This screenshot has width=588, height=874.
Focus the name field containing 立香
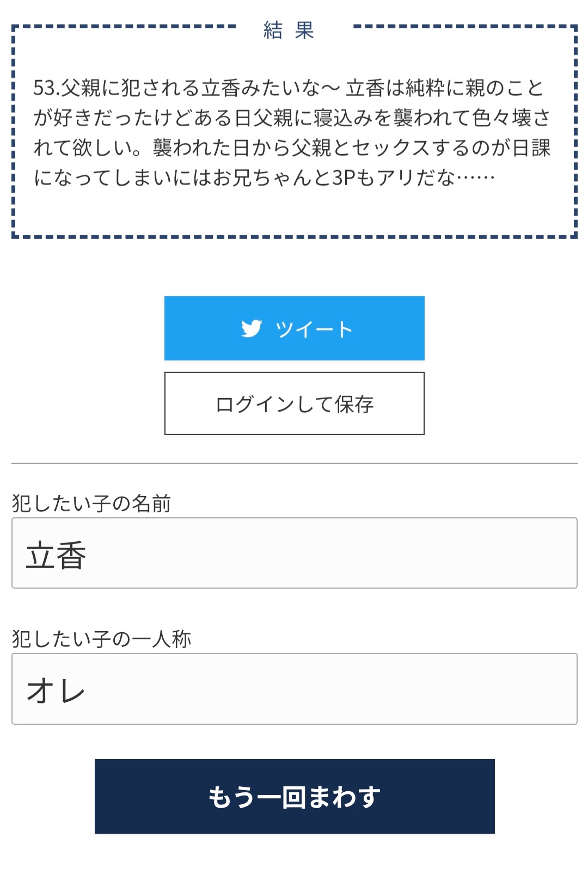(294, 553)
